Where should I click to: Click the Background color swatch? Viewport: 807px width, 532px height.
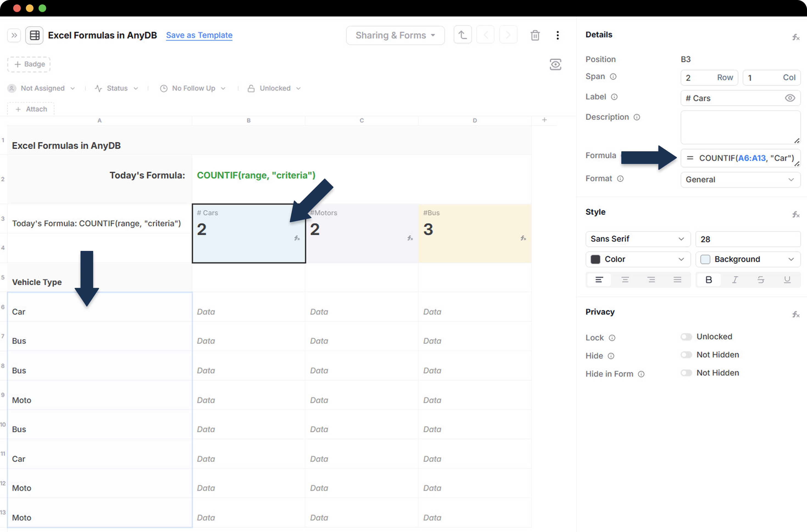[x=705, y=259]
